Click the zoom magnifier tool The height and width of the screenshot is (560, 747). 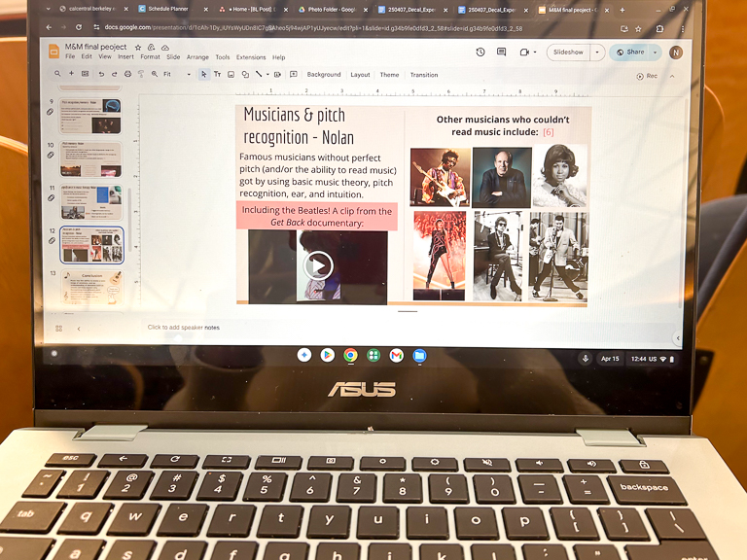[x=155, y=74]
